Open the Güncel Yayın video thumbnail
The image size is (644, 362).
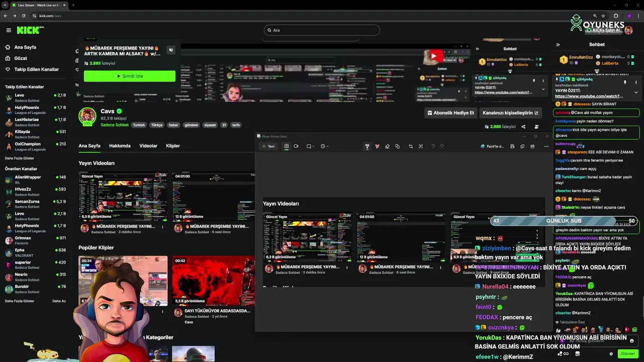pos(123,197)
